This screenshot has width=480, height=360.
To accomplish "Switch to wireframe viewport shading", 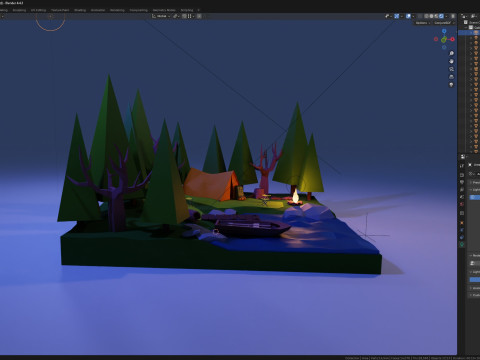I will tap(426, 16).
